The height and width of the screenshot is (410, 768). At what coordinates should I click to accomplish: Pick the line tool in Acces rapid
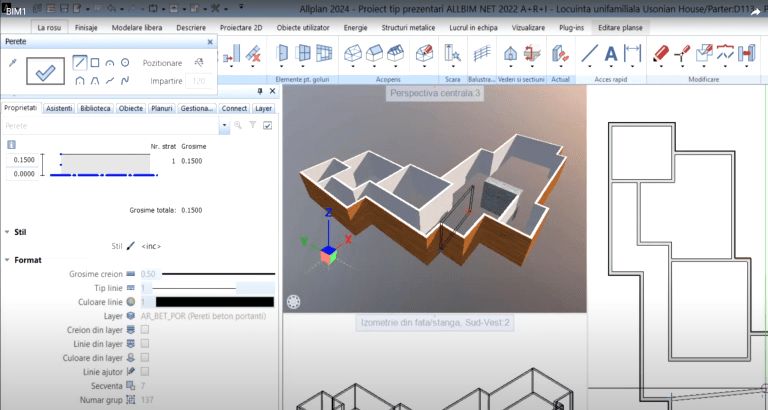[590, 53]
